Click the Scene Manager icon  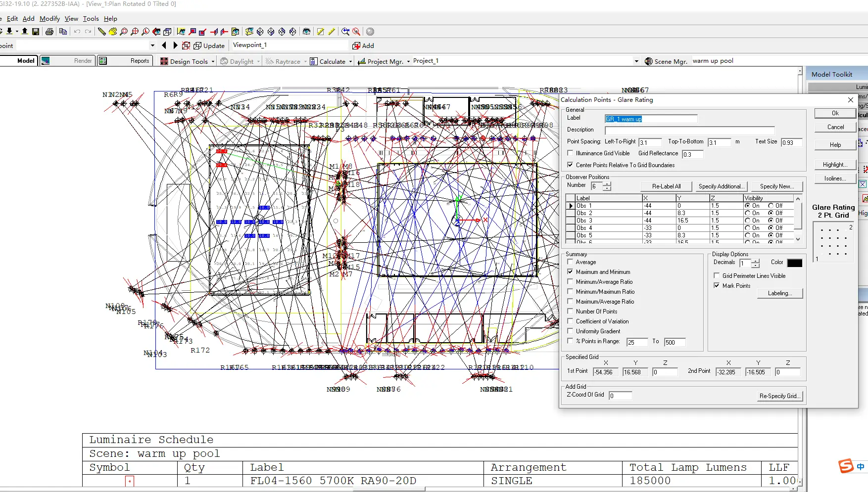pos(649,61)
